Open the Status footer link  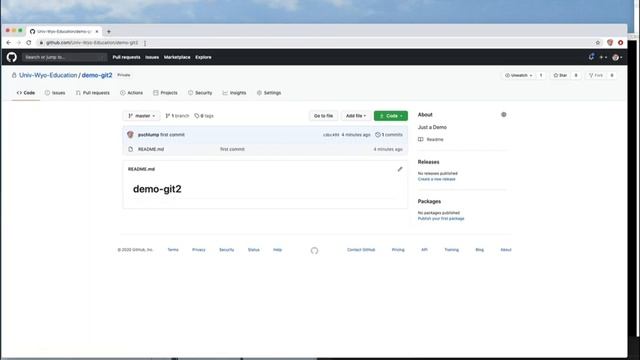coord(253,250)
